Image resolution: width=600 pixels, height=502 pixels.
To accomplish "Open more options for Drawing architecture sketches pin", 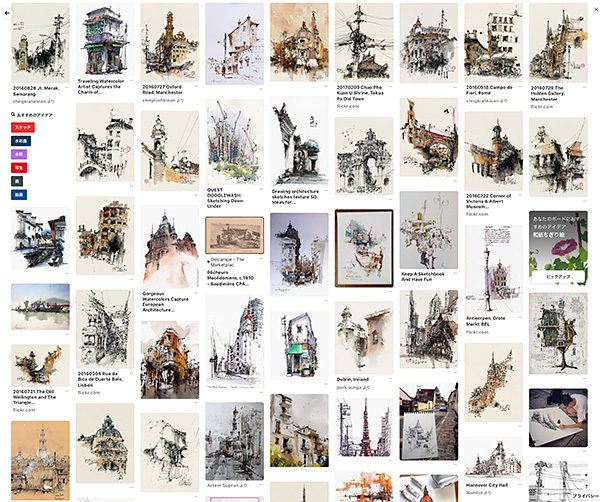I will 326,191.
